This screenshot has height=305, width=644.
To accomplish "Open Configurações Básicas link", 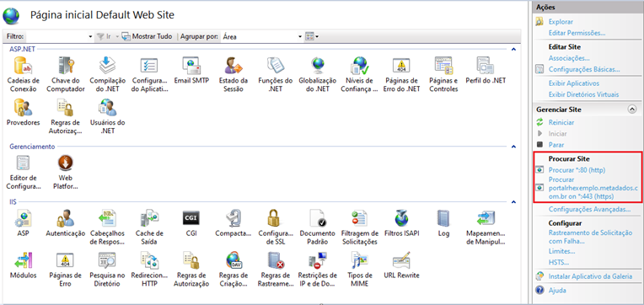I will (x=584, y=69).
